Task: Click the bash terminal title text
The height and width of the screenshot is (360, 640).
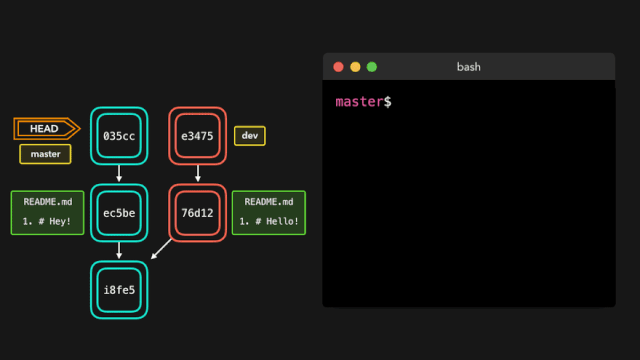Action: [469, 67]
